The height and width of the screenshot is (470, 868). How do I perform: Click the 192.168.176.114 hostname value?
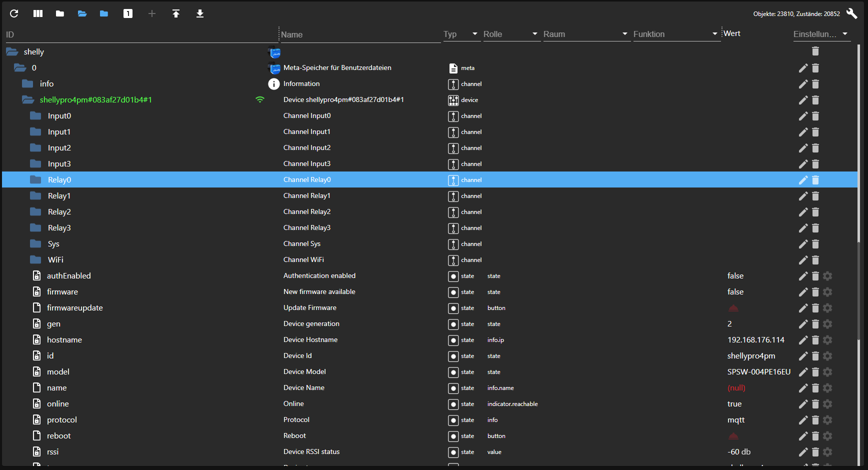755,340
